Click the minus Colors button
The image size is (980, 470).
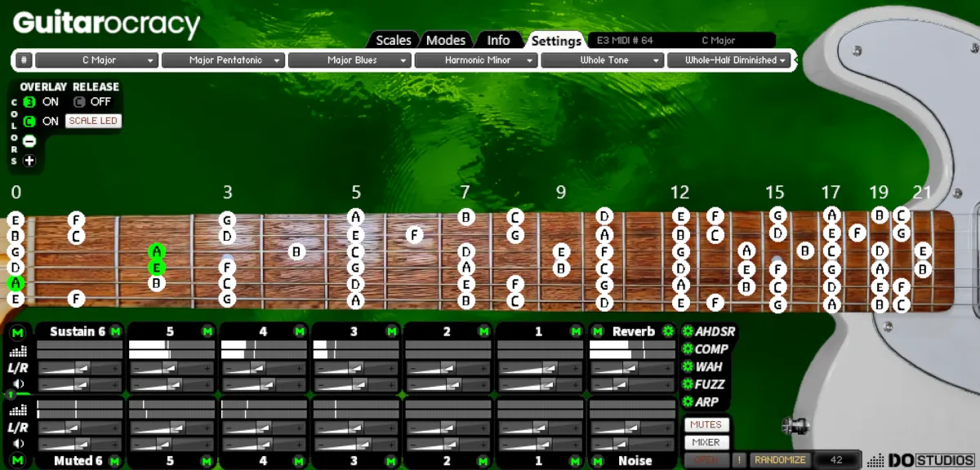click(29, 140)
